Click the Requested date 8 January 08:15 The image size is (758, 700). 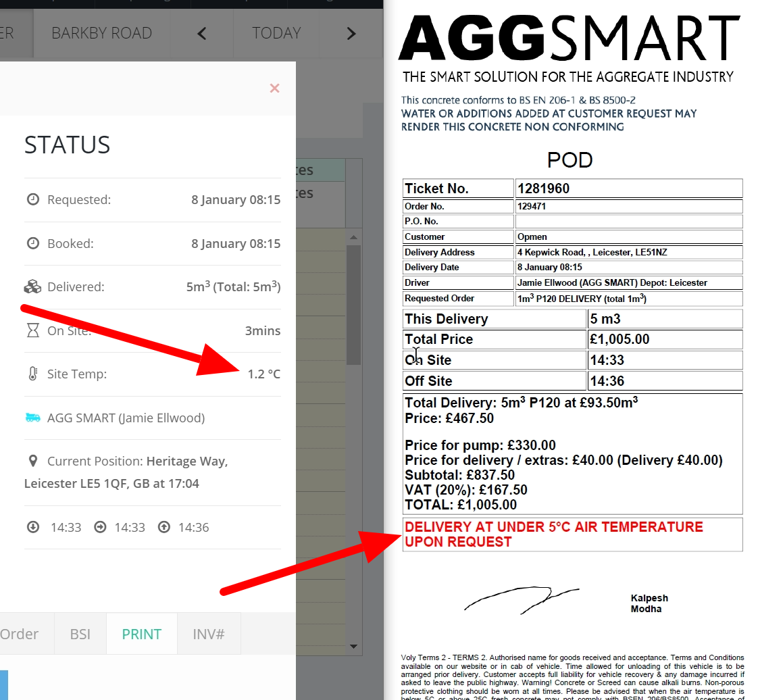click(x=236, y=199)
